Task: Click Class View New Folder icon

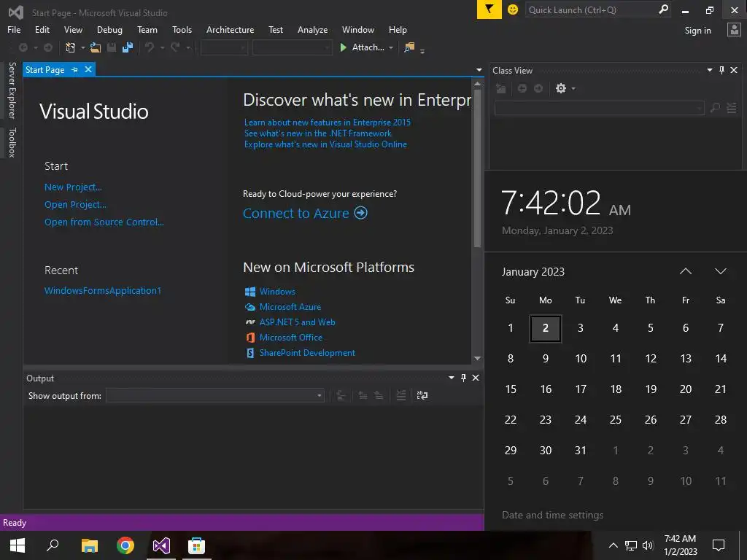Action: point(500,88)
